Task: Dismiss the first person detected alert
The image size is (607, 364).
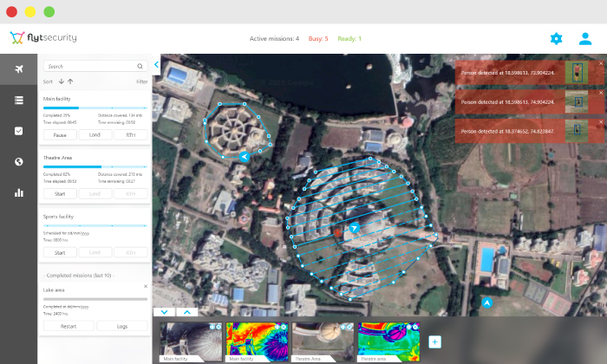Action: (x=601, y=63)
